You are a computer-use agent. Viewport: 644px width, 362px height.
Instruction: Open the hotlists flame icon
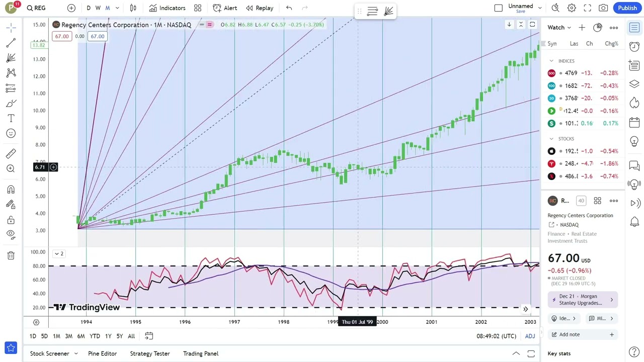[634, 103]
